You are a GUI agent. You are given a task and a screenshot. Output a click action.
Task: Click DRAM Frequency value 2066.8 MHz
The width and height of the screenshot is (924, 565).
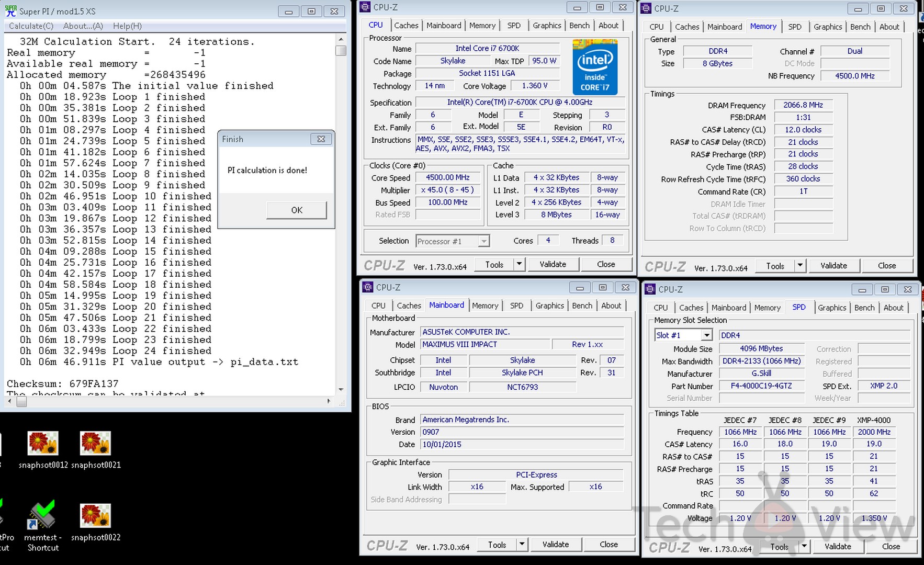coord(803,105)
